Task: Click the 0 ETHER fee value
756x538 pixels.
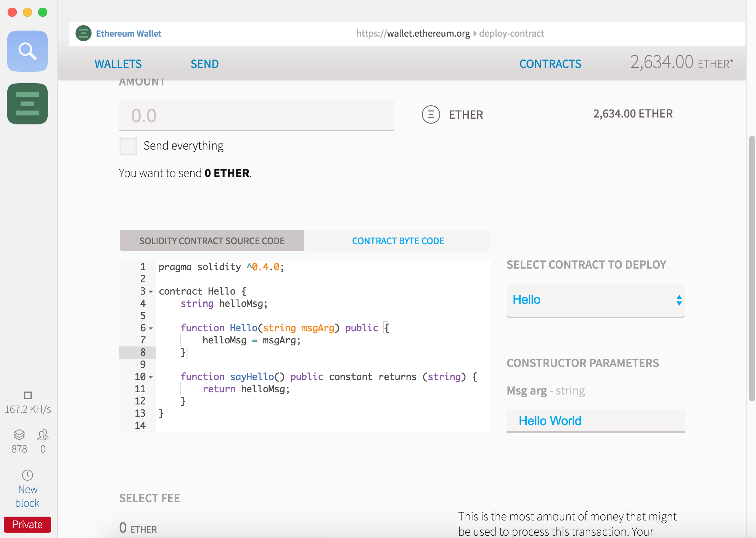Action: pos(138,528)
